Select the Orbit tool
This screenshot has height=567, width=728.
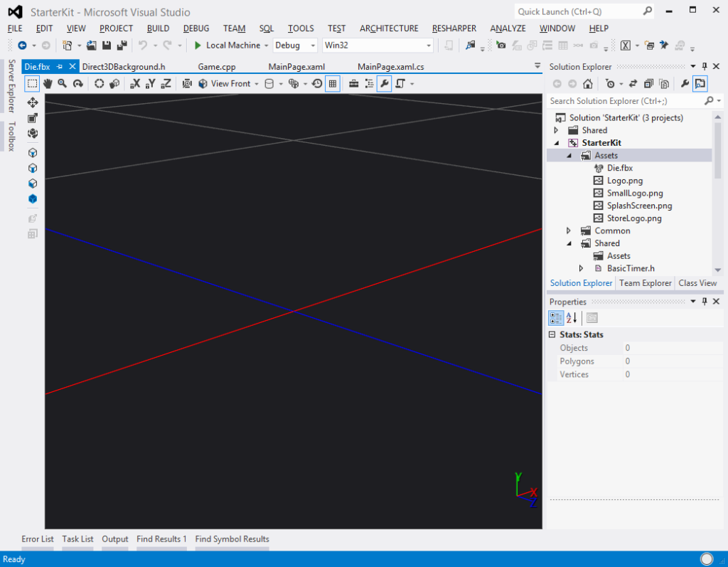tap(78, 83)
